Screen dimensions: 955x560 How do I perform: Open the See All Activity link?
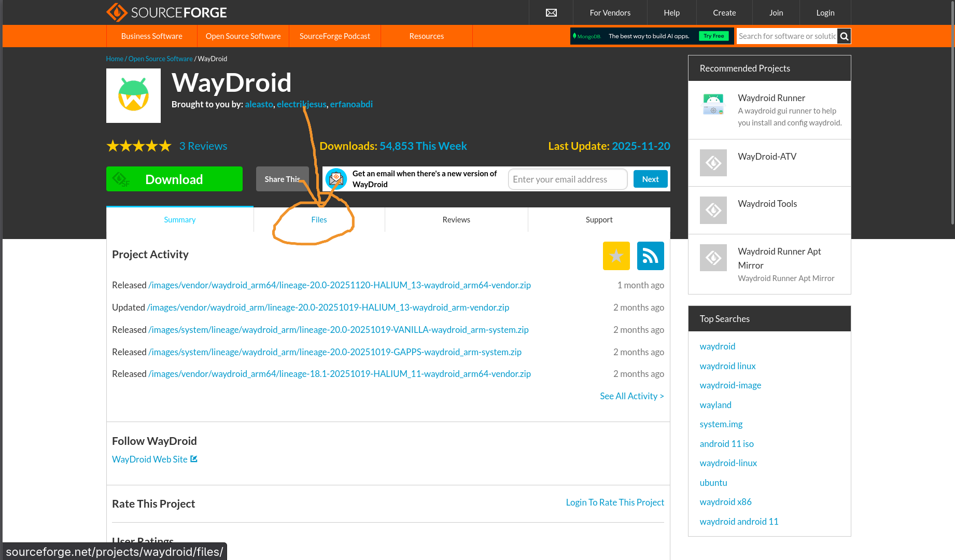point(631,396)
